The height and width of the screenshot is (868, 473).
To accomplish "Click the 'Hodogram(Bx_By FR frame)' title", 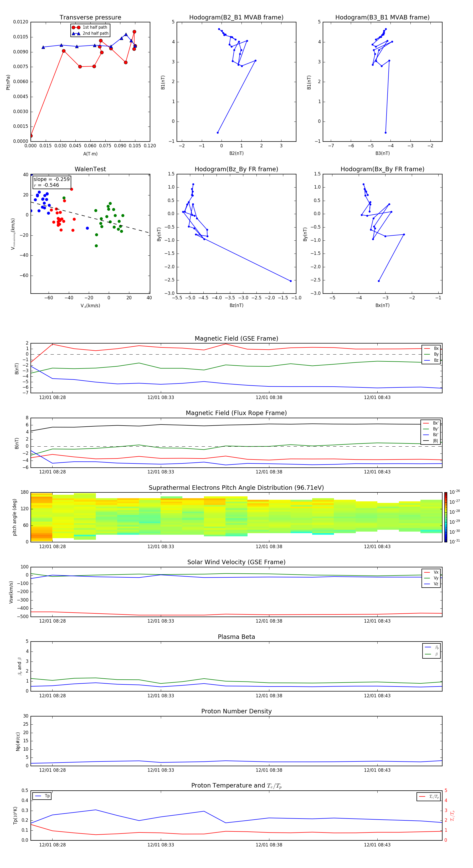I will pos(382,169).
